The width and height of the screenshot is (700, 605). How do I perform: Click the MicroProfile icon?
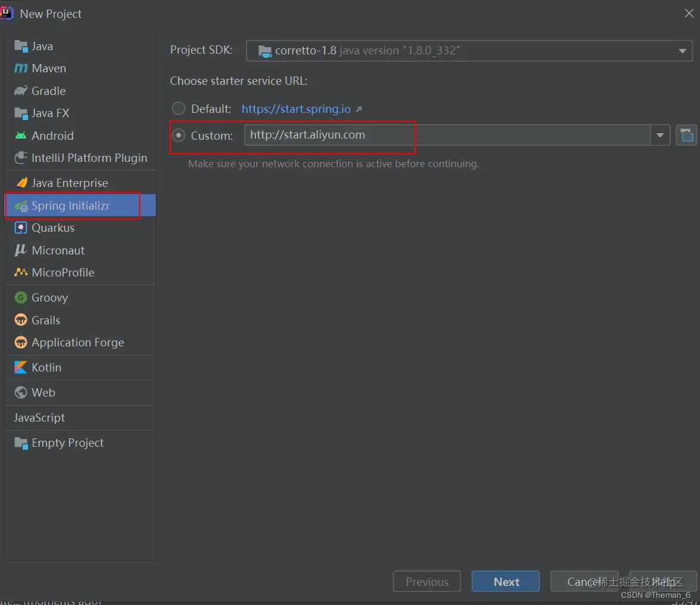point(21,272)
